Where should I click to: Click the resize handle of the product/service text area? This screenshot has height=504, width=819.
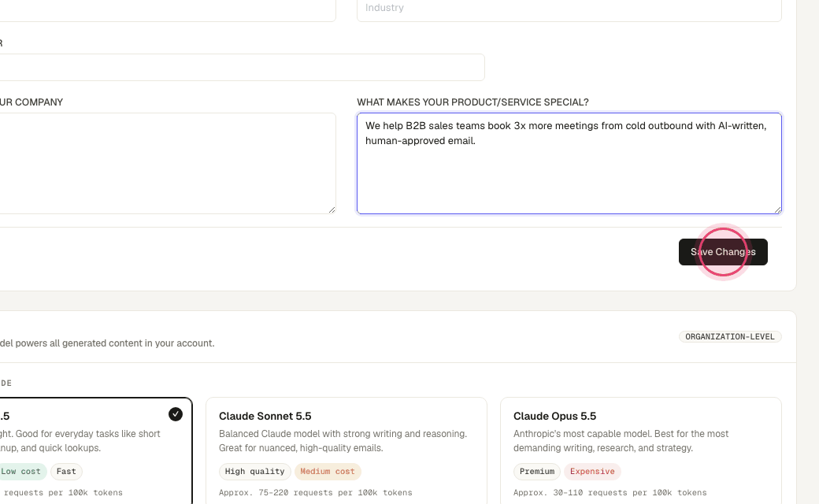coord(777,209)
